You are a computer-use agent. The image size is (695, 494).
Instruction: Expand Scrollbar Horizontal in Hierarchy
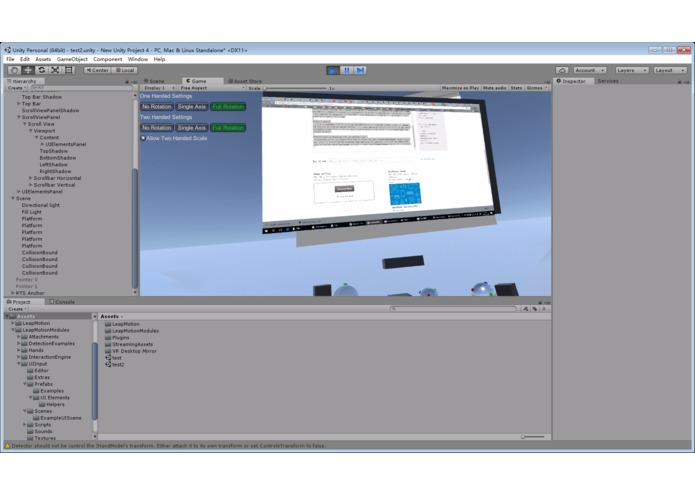coord(31,178)
